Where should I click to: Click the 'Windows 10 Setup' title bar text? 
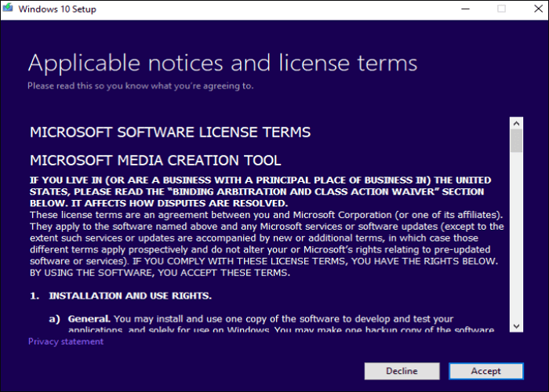(57, 9)
